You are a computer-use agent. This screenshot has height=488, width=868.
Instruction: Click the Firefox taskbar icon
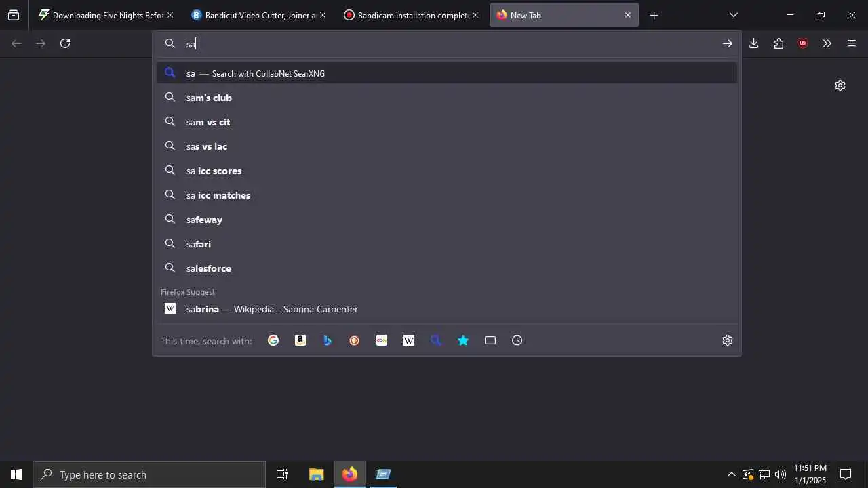point(350,474)
